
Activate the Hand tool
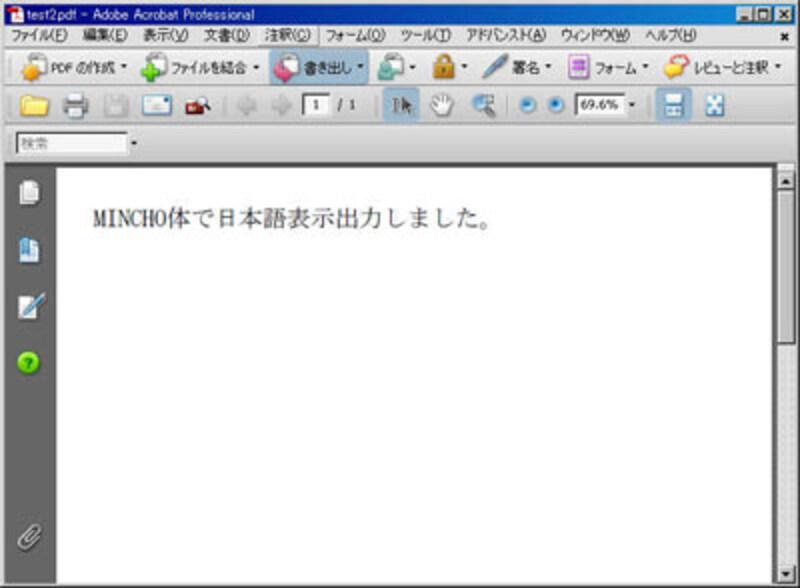click(442, 106)
